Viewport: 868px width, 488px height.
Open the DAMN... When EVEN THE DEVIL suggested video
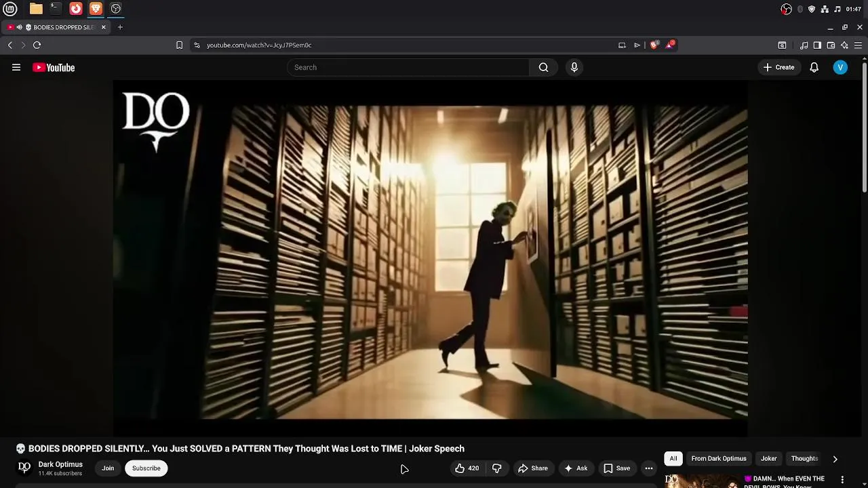784,481
